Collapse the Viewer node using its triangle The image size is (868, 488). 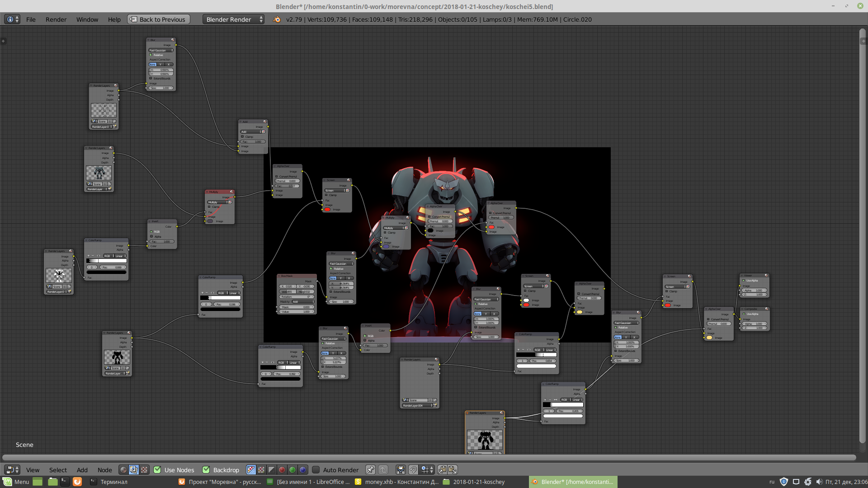point(742,276)
